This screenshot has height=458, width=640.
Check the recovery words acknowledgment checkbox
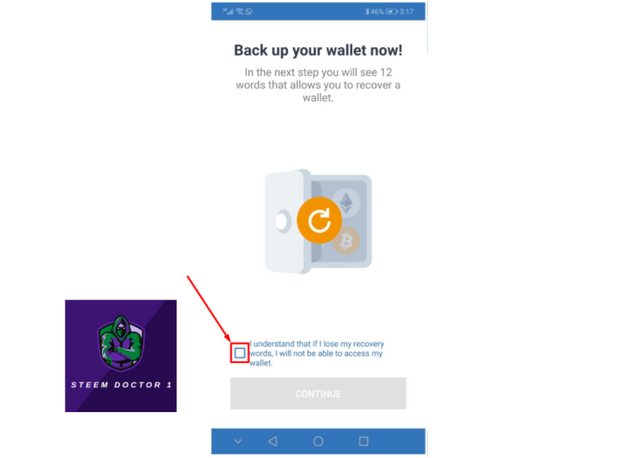click(x=240, y=353)
